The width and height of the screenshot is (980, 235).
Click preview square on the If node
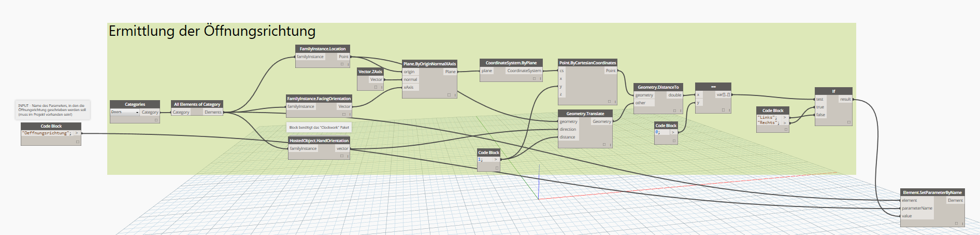tap(848, 122)
